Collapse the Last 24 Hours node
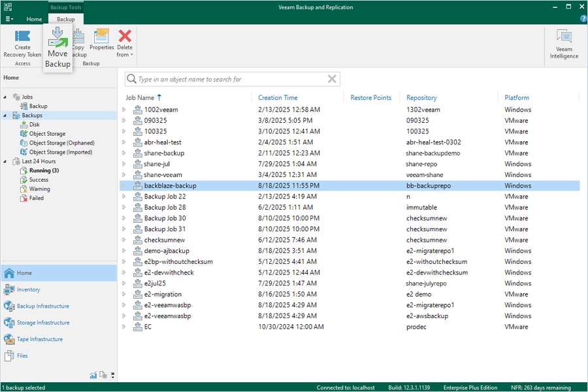 point(5,161)
